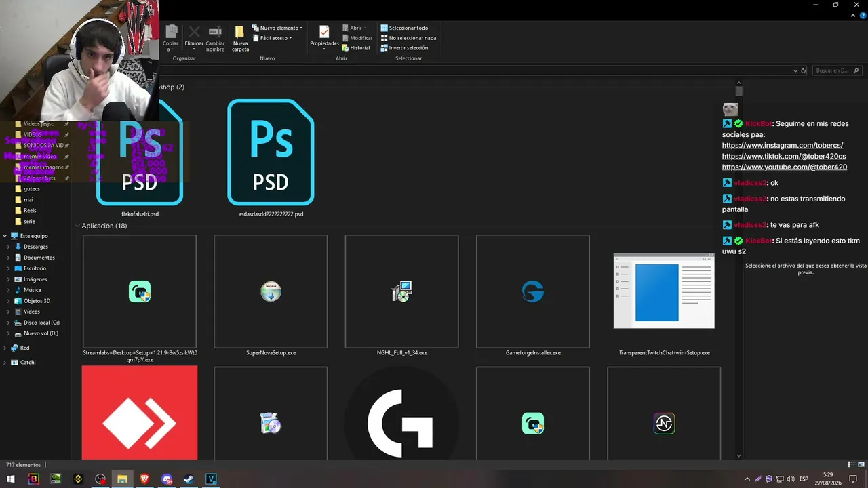Create a new folder with Nueva carpeta

(240, 38)
